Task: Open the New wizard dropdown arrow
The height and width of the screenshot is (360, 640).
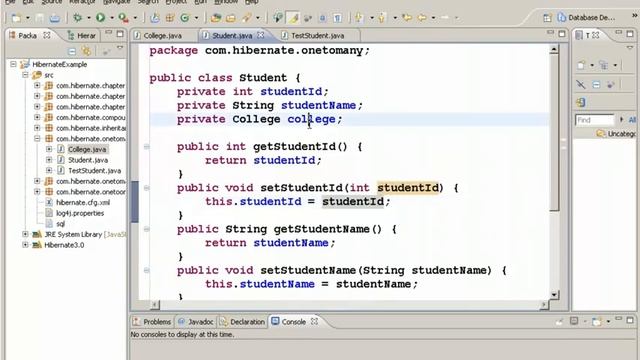Action: coord(28,18)
